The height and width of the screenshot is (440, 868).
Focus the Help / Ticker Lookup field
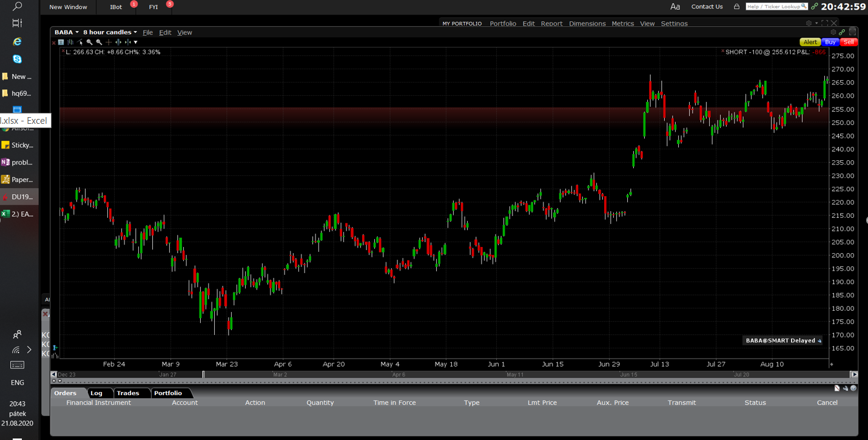(x=776, y=7)
